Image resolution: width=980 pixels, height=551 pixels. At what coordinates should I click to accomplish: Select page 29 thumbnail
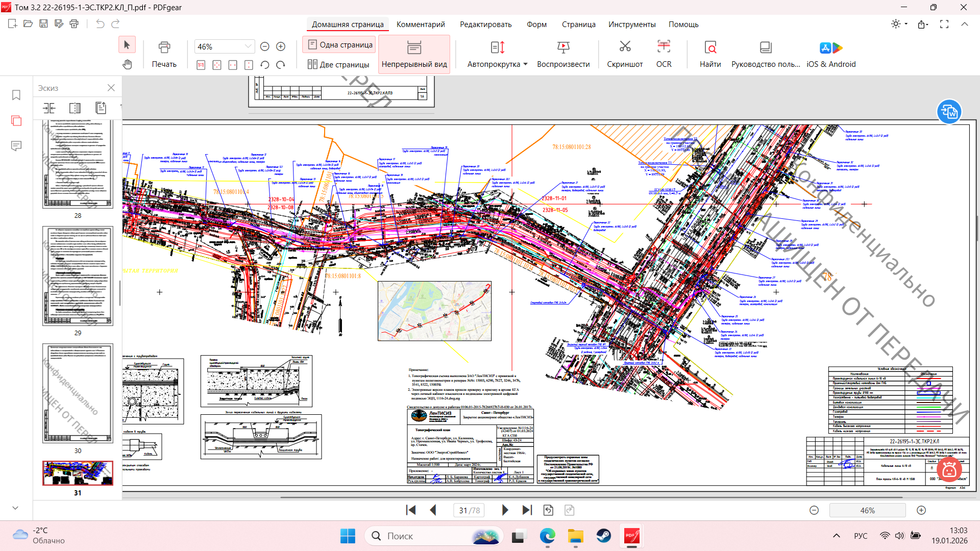coord(78,276)
